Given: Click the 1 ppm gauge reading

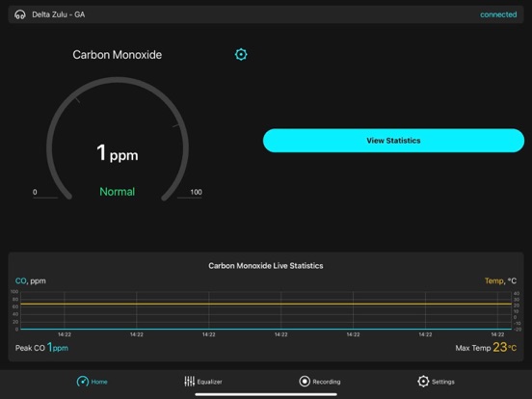Looking at the screenshot, I should pyautogui.click(x=117, y=153).
